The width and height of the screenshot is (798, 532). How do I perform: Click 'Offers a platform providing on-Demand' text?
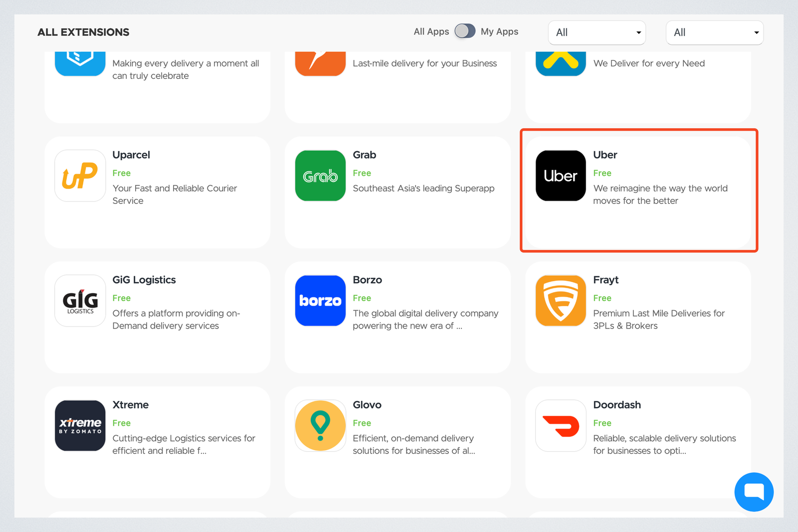tap(176, 320)
